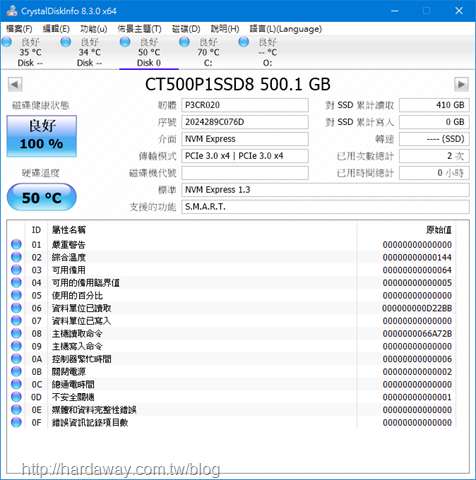Click status icon of attribute 02
This screenshot has width=476, height=480.
click(x=16, y=257)
